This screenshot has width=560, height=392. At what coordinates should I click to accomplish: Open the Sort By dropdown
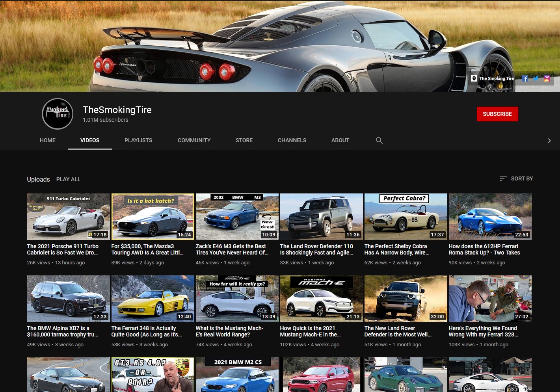click(516, 178)
